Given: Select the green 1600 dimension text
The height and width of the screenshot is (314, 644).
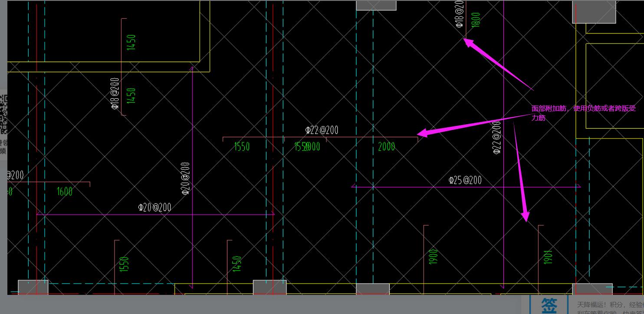Looking at the screenshot, I should point(65,192).
